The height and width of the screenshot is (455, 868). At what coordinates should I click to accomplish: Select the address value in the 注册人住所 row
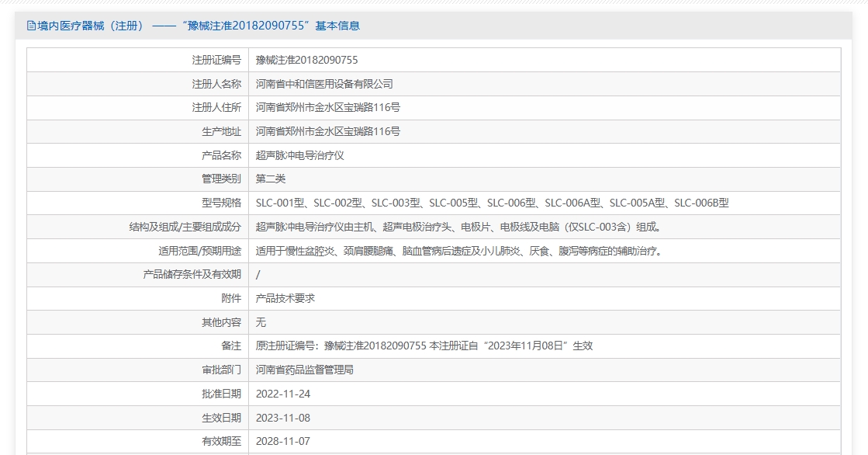point(327,107)
